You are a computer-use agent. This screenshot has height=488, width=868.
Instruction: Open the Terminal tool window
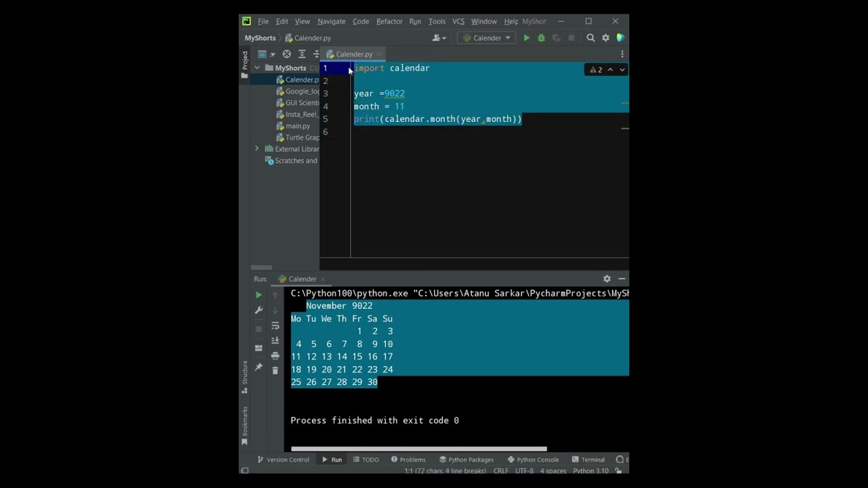coord(588,460)
